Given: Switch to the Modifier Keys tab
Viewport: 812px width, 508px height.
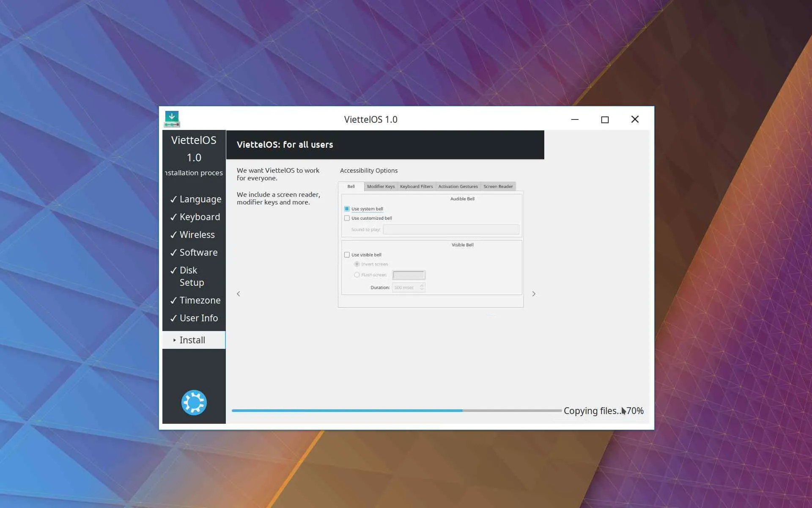Looking at the screenshot, I should point(381,186).
